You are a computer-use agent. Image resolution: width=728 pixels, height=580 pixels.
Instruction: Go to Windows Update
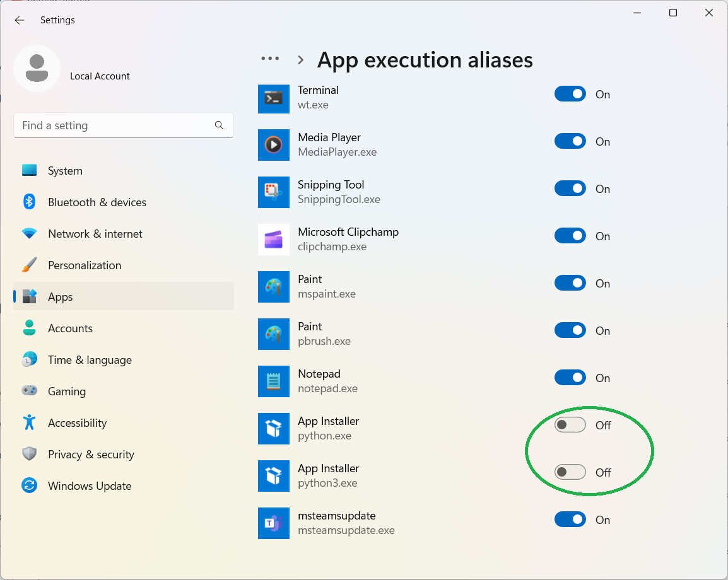pos(124,486)
